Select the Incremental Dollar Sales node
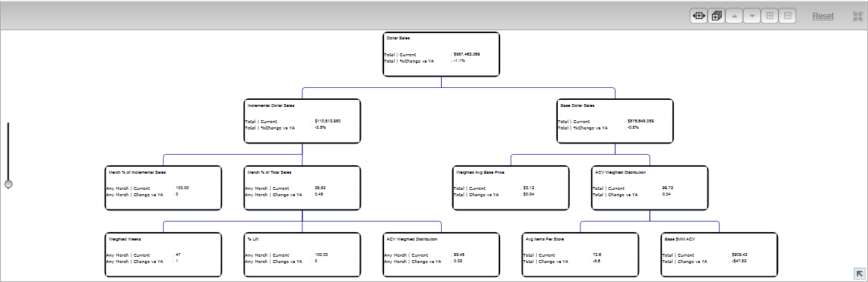868x282 pixels. coord(302,121)
